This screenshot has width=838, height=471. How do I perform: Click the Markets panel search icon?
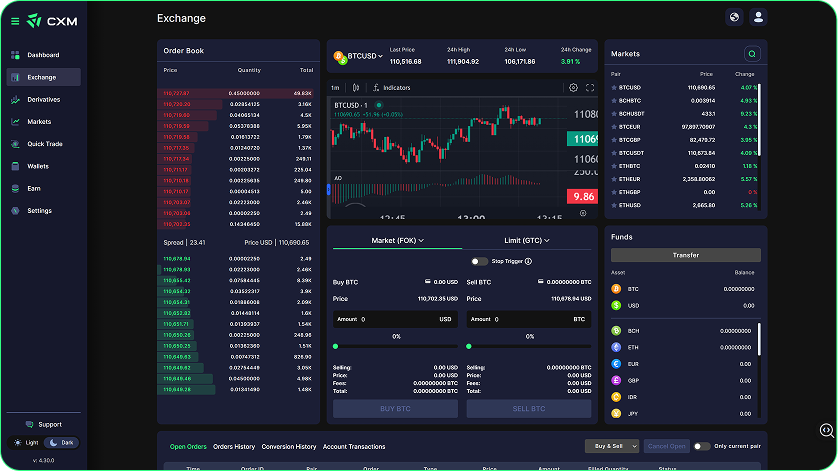(752, 54)
